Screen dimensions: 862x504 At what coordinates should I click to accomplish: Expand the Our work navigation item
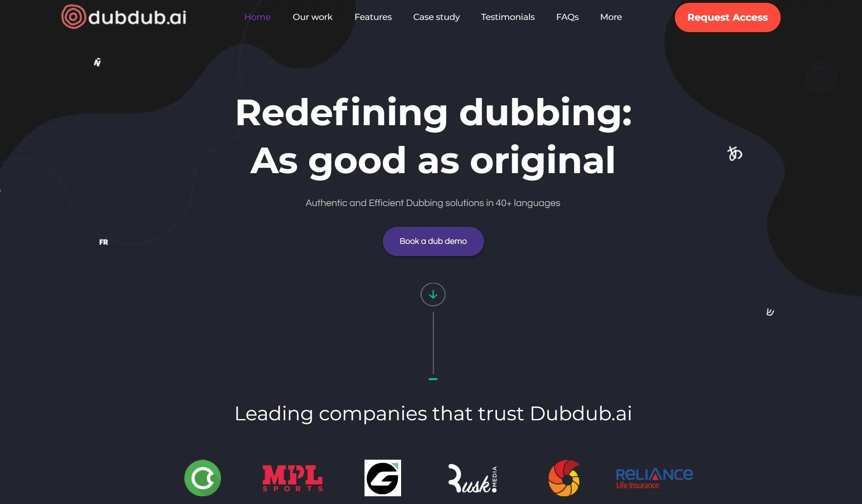(312, 16)
